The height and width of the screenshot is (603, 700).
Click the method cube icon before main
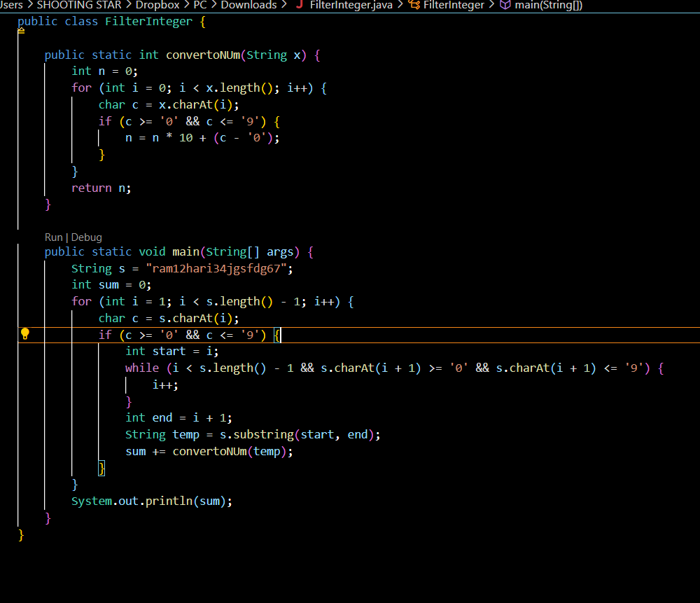pyautogui.click(x=505, y=5)
